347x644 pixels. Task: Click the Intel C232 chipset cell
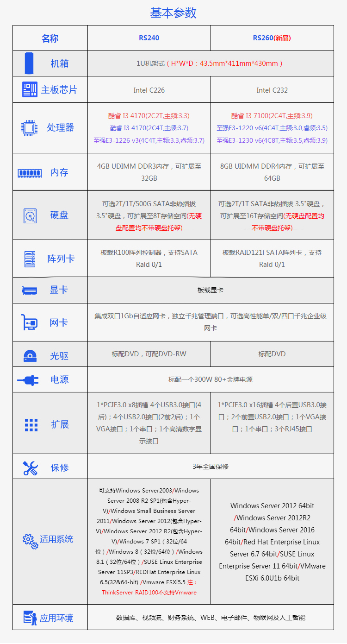coord(272,90)
